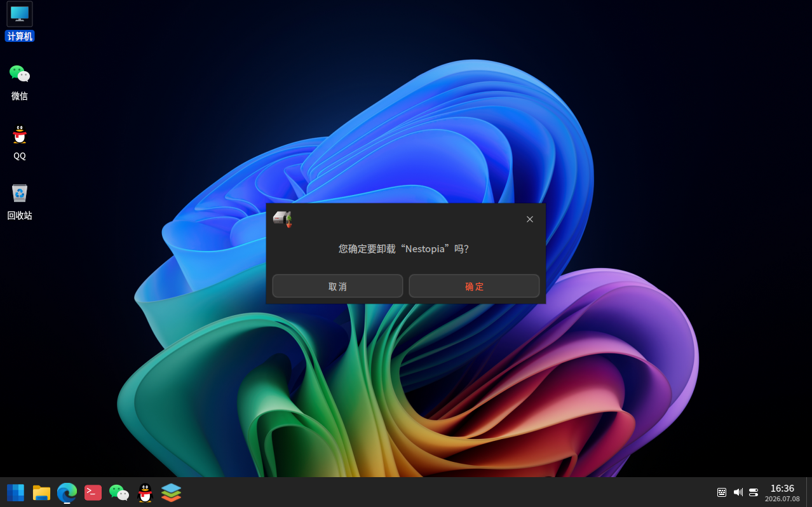Viewport: 812px width, 507px height.
Task: Open the clock and date panel
Action: point(782,492)
